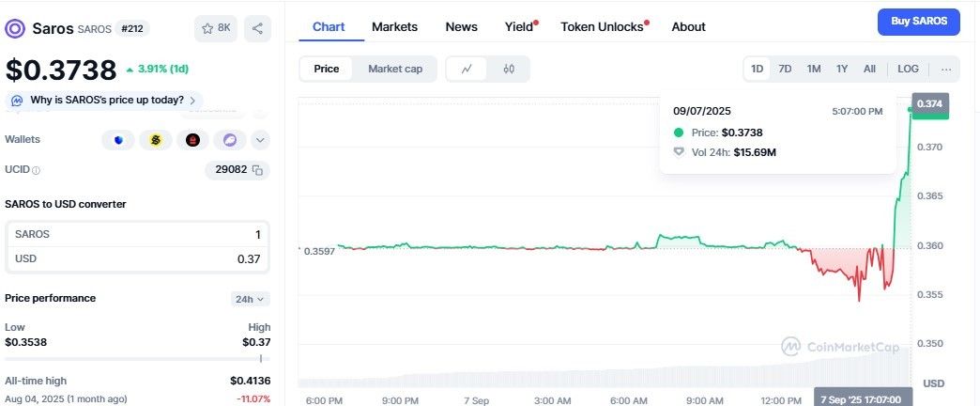This screenshot has width=980, height=406.
Task: Open the Yield tab
Action: click(x=520, y=27)
